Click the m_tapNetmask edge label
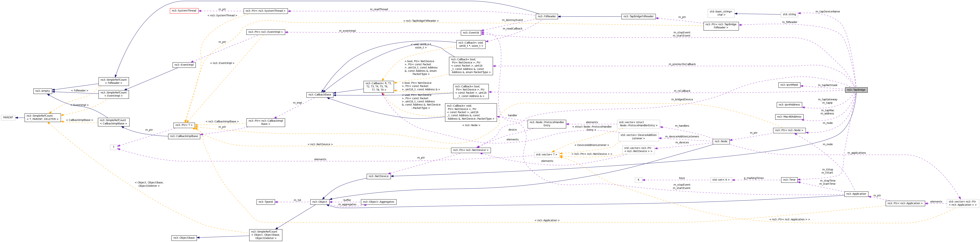This screenshot has width=980, height=242. click(828, 85)
